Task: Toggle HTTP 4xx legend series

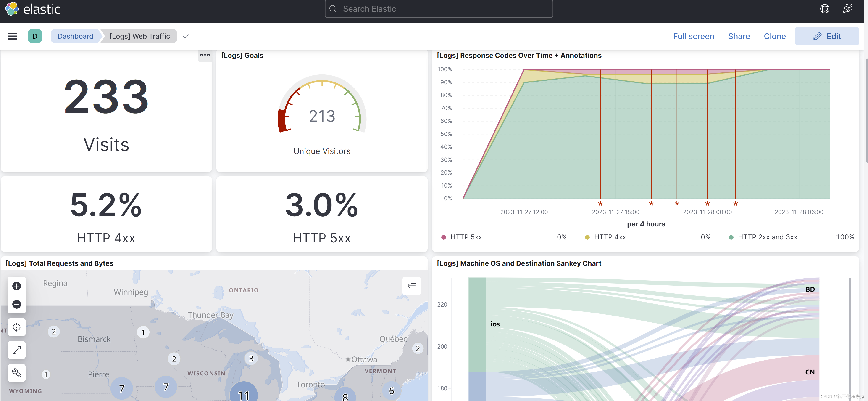Action: (x=610, y=237)
